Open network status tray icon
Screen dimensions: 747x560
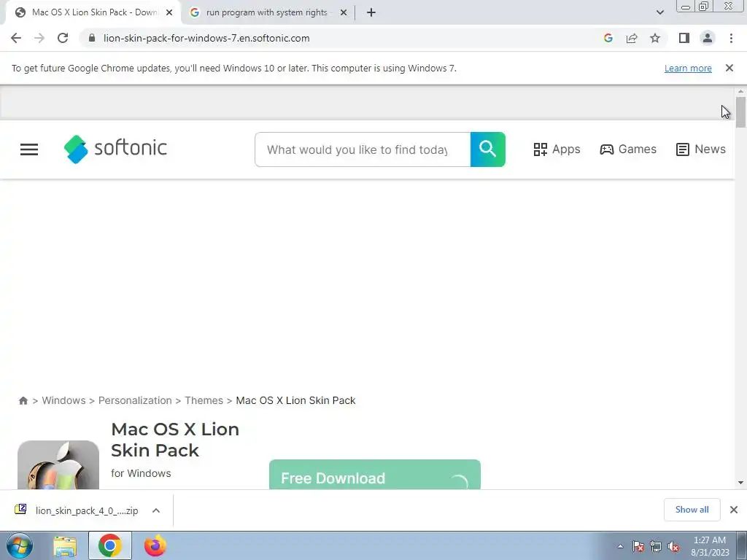(x=656, y=547)
